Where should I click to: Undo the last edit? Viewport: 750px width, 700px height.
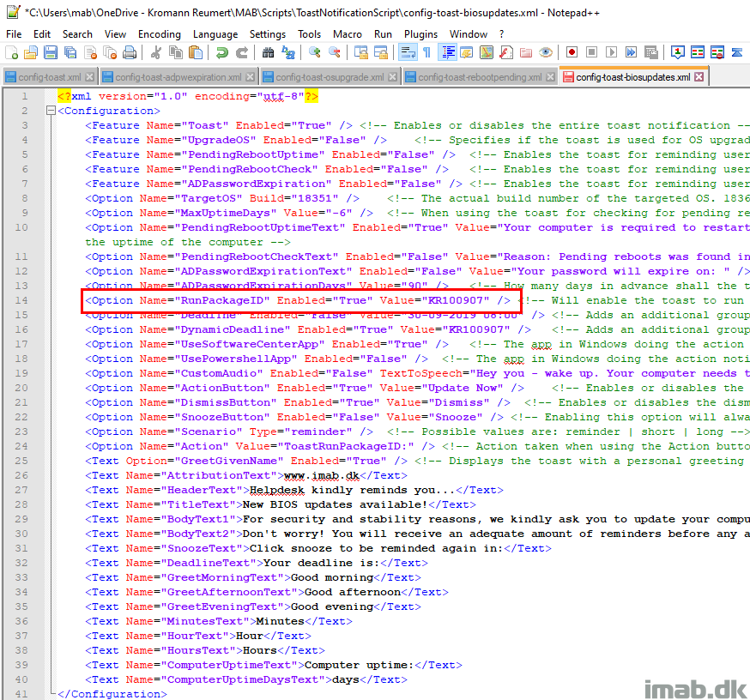click(222, 52)
